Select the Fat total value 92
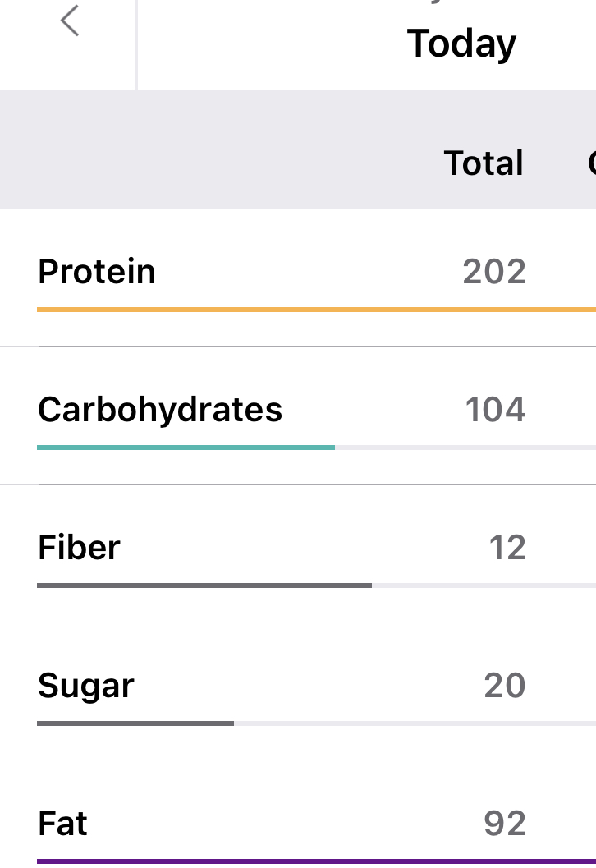Image resolution: width=596 pixels, height=868 pixels. [x=504, y=824]
